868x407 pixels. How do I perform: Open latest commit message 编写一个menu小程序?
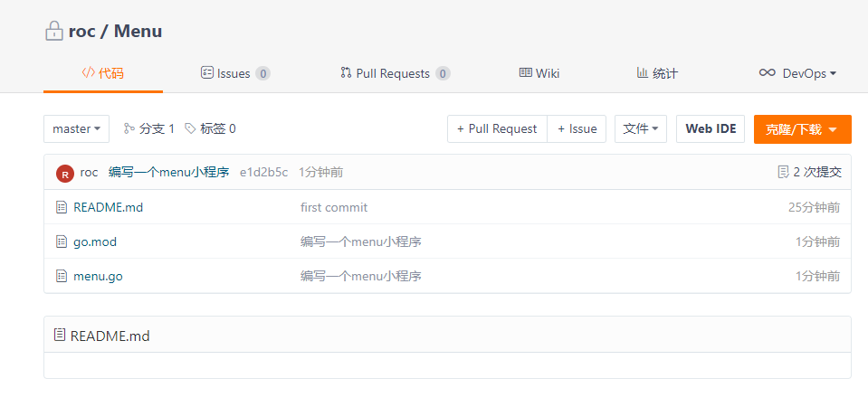point(169,172)
